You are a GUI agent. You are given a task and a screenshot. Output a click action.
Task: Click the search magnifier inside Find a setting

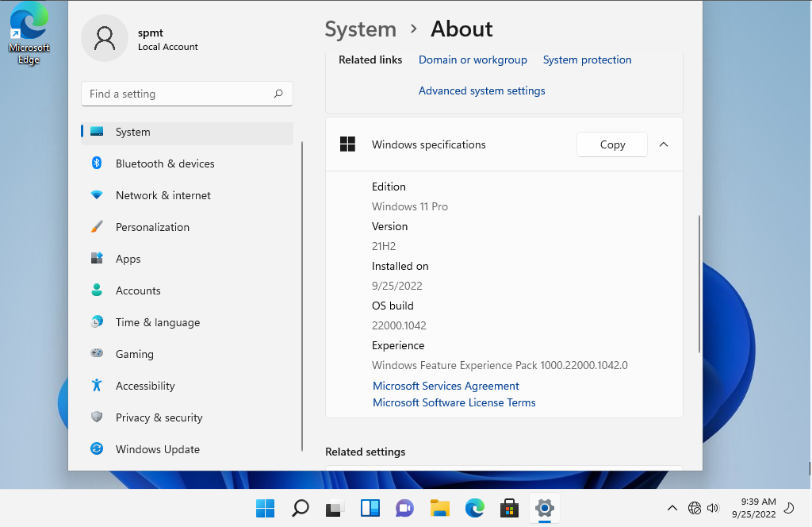pyautogui.click(x=278, y=94)
